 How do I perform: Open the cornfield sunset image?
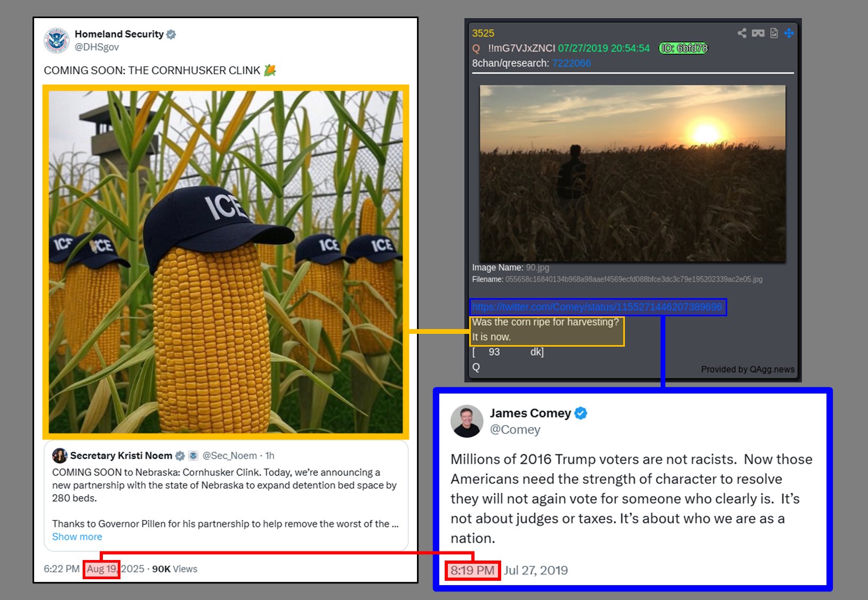632,173
